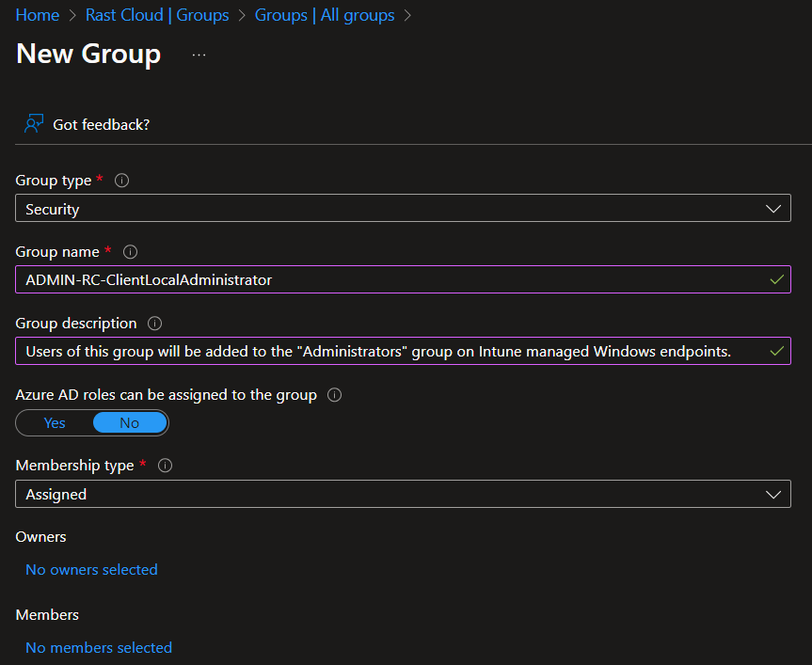This screenshot has width=812, height=665.
Task: Click the Got feedback? button
Action: (101, 124)
